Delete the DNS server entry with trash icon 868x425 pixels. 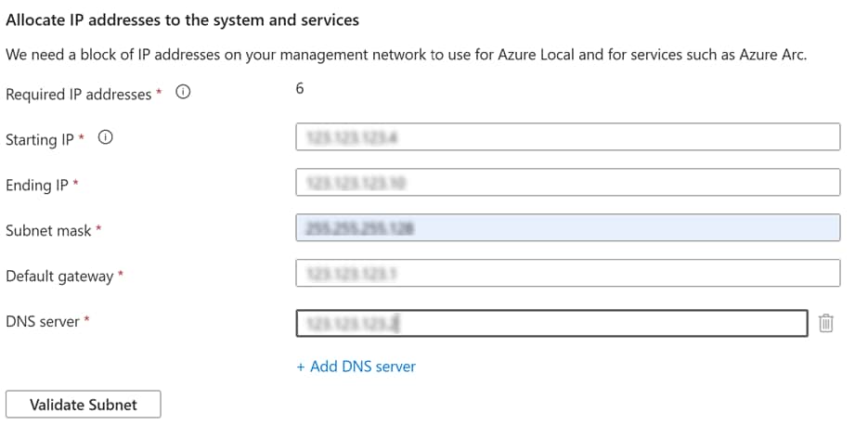point(826,323)
